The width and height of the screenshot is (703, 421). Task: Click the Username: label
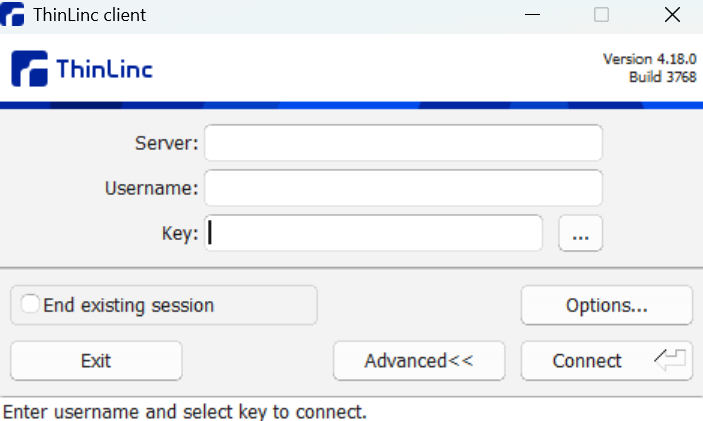pyautogui.click(x=151, y=188)
